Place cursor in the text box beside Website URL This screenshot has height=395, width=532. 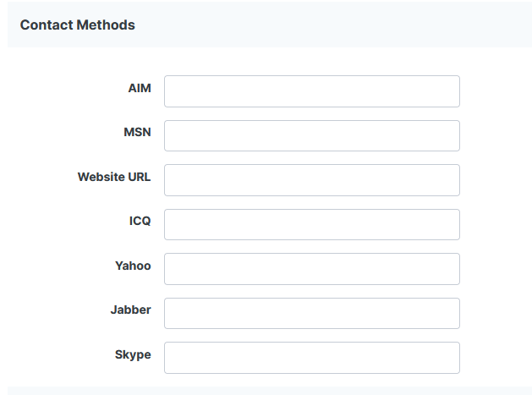(311, 180)
